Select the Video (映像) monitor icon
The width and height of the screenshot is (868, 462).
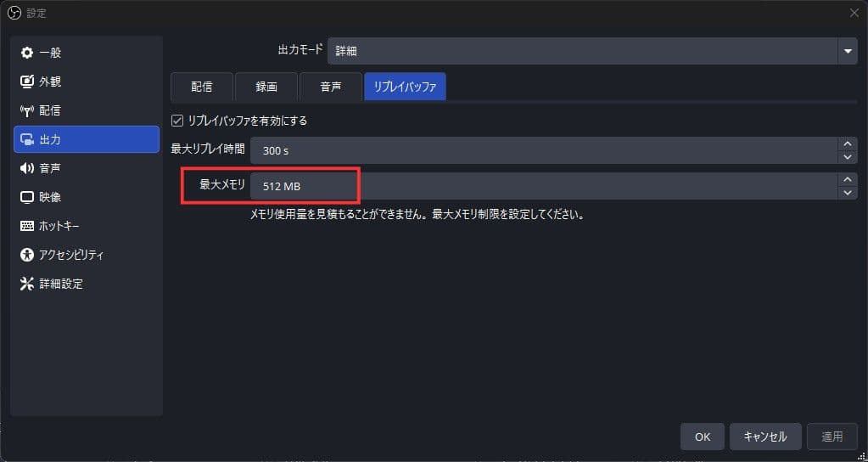26,197
